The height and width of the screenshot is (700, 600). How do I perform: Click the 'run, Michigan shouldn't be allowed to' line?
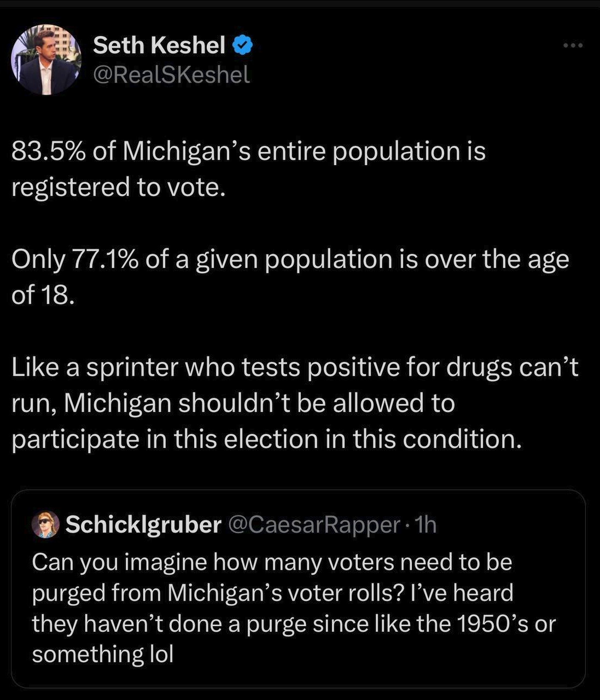click(233, 404)
